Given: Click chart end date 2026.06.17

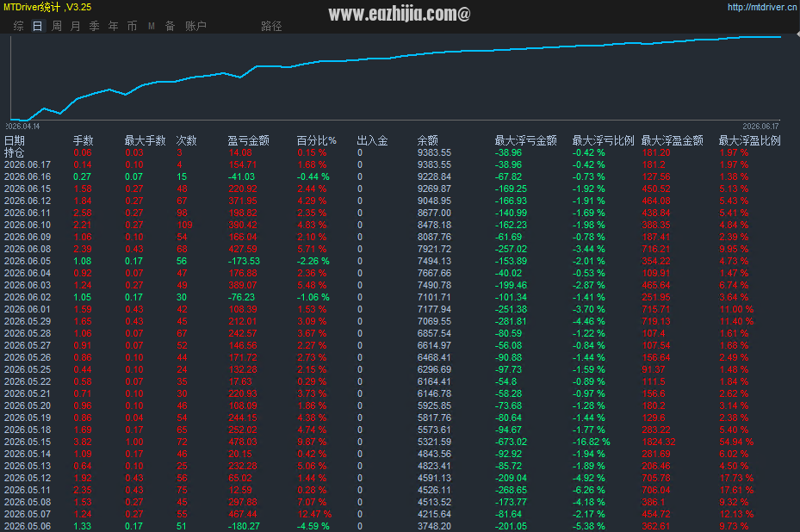Looking at the screenshot, I should pos(760,126).
